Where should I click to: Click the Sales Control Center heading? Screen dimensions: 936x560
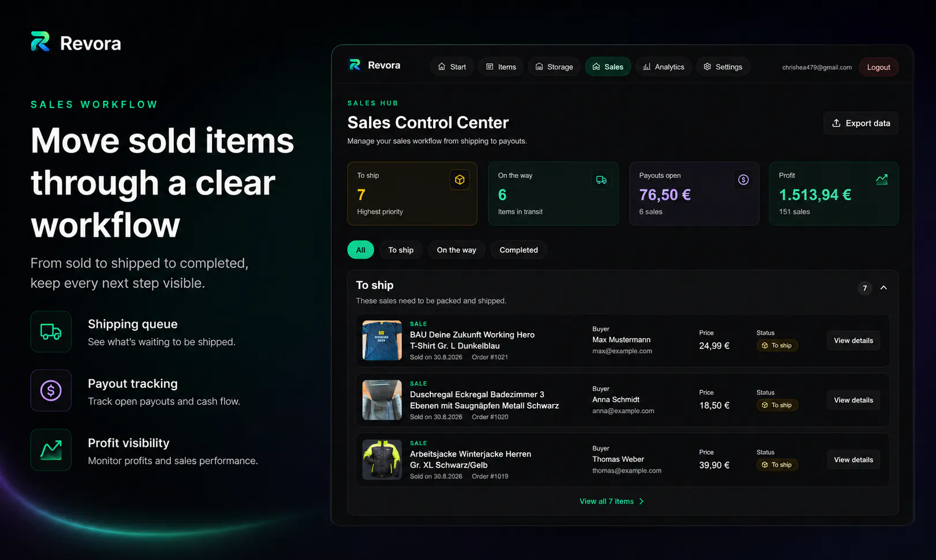point(428,122)
